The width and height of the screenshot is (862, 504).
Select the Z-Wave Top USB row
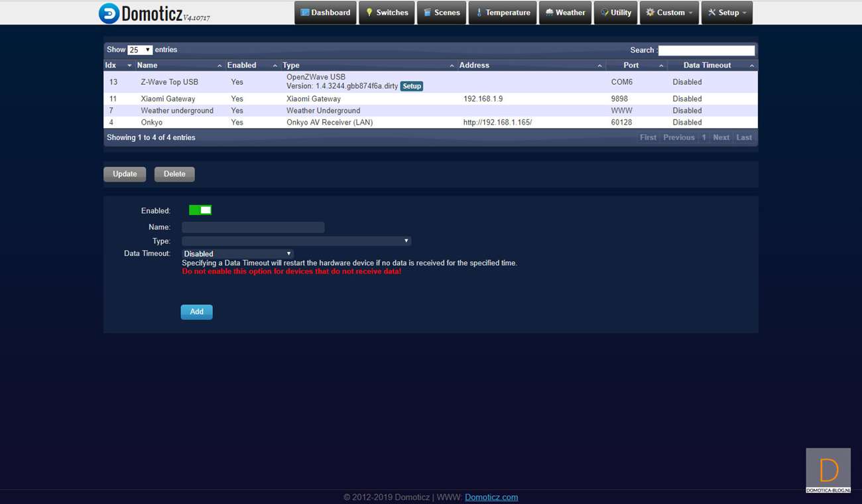430,82
